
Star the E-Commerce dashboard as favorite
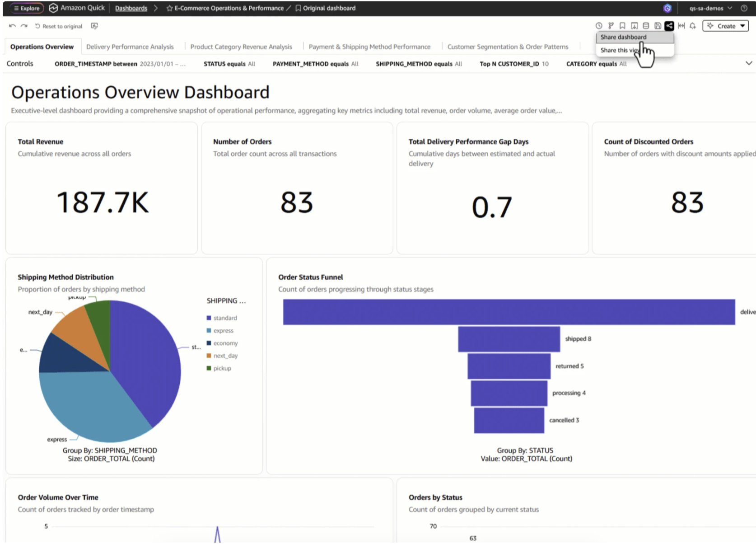point(169,8)
